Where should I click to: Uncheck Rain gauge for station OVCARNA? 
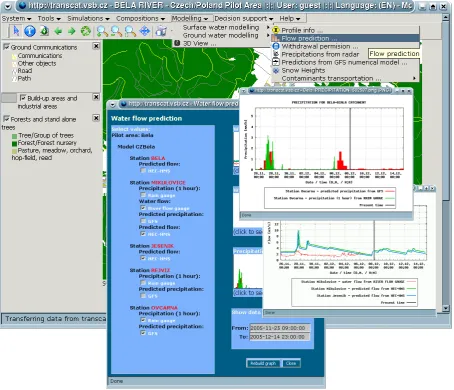pyautogui.click(x=143, y=320)
